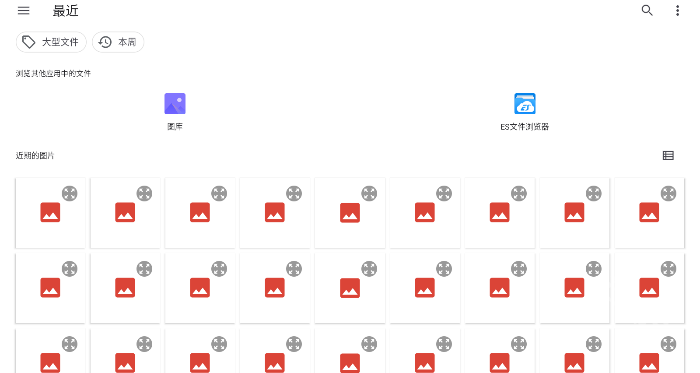Toggle the 大型文件 filter chip
The height and width of the screenshot is (373, 700).
[51, 42]
